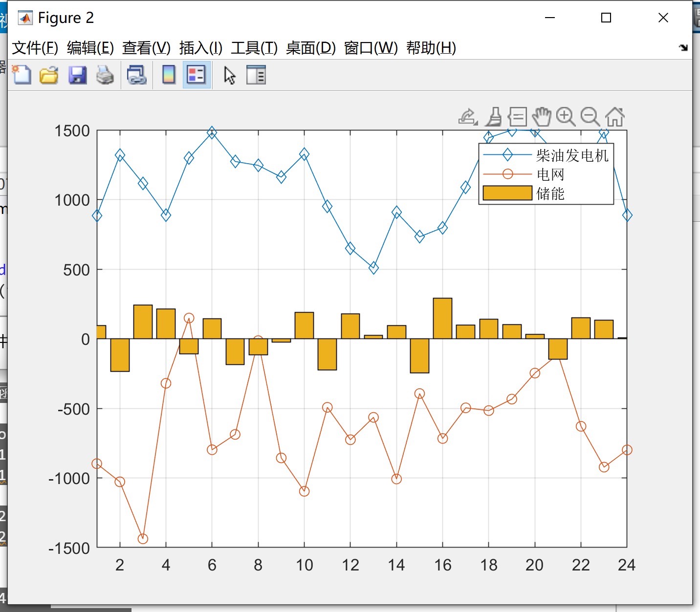Click the x-axis tick label 24
The width and height of the screenshot is (700, 612).
coord(627,565)
